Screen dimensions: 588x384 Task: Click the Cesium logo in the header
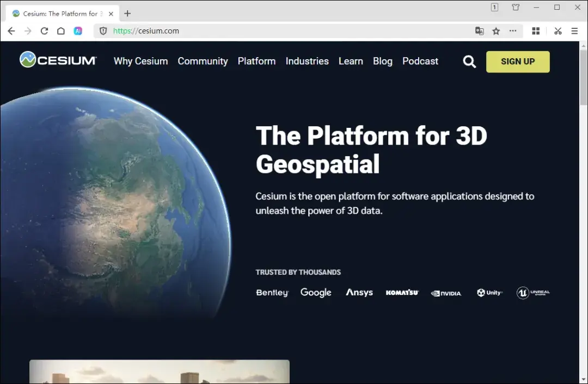[x=58, y=60]
